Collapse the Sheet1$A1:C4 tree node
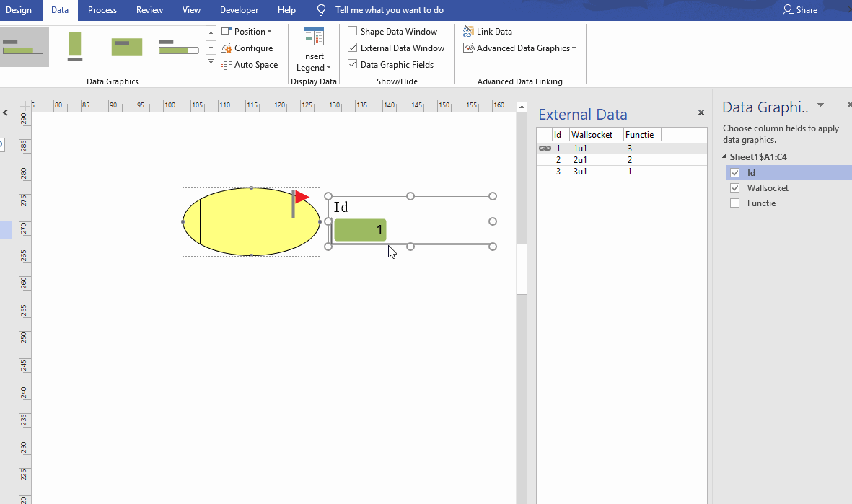 (x=725, y=156)
